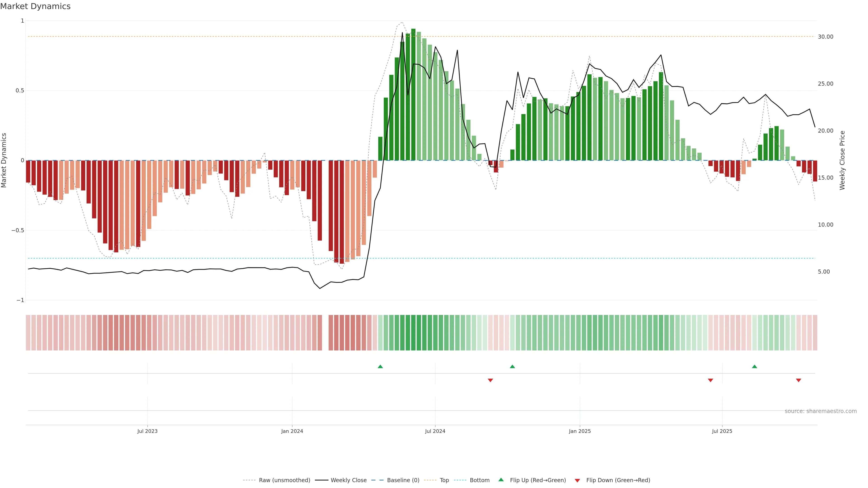The height and width of the screenshot is (488, 868).
Task: Click the source: sharemaestro.com text
Action: coord(821,411)
